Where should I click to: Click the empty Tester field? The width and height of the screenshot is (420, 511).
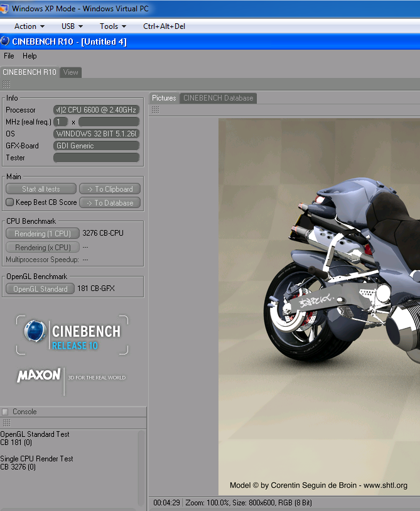pos(97,158)
